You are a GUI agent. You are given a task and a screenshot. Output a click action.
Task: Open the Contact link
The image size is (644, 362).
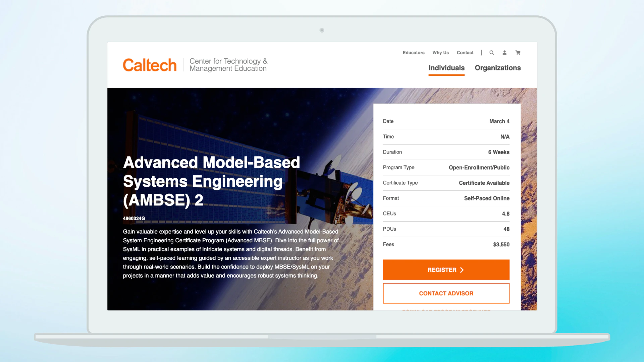pyautogui.click(x=465, y=53)
